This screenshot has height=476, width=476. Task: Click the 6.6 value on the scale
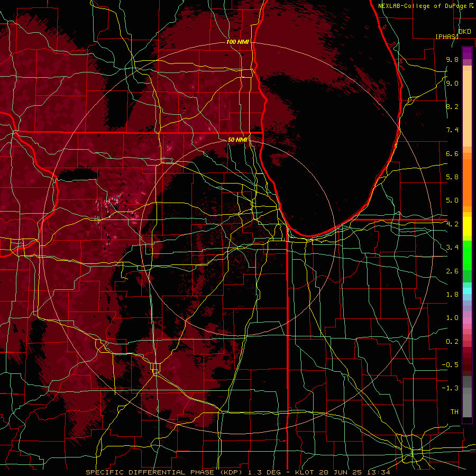pyautogui.click(x=452, y=153)
